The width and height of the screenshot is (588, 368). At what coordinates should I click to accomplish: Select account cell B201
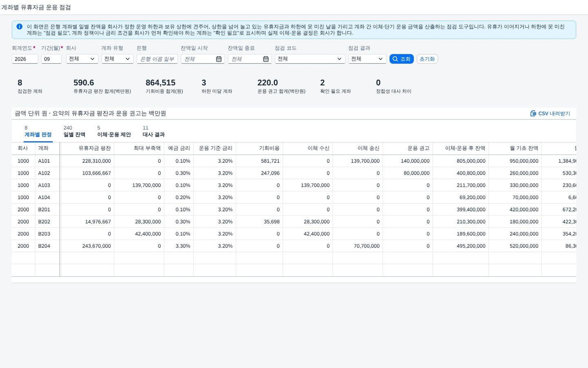pyautogui.click(x=47, y=210)
